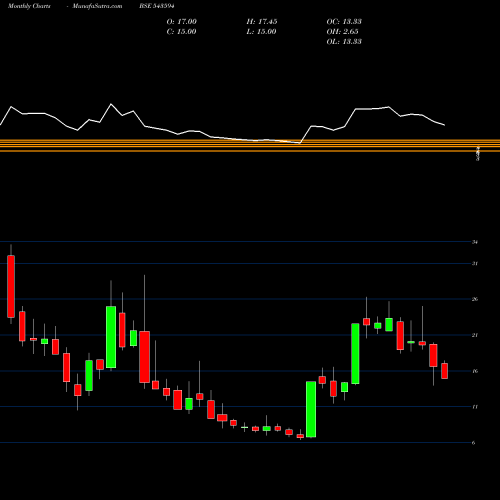Click the 31 price axis label

coord(475,264)
